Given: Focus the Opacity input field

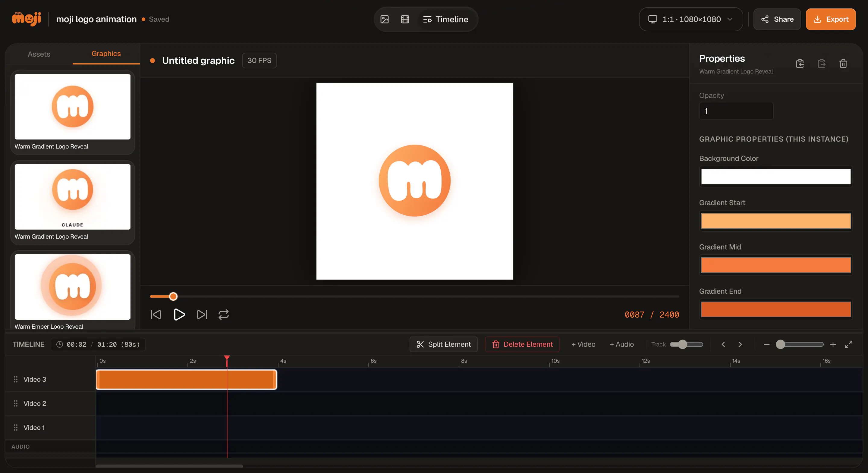Looking at the screenshot, I should click(736, 111).
